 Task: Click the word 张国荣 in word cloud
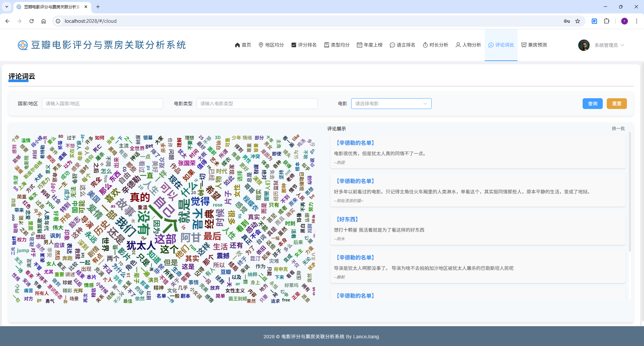tap(186, 163)
